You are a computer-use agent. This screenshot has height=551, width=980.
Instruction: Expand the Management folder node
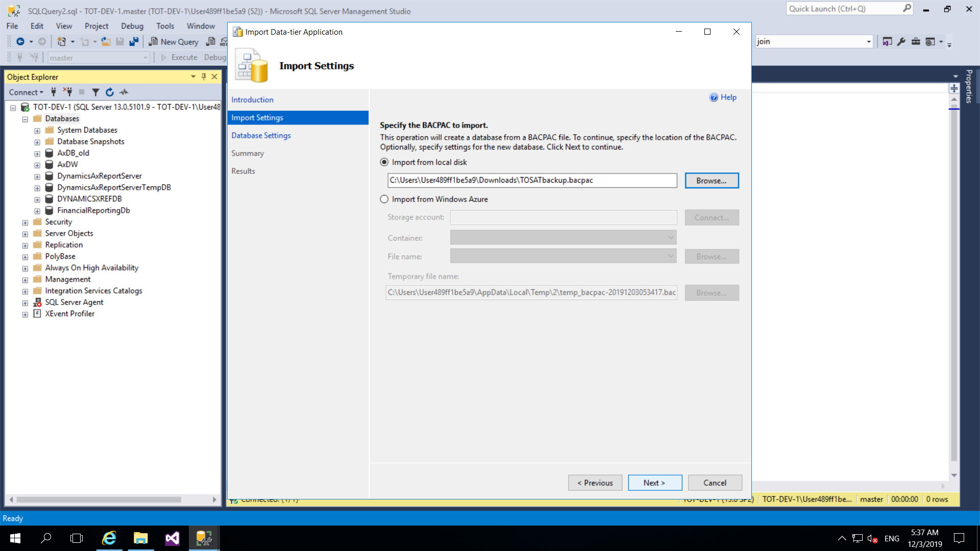(25, 280)
